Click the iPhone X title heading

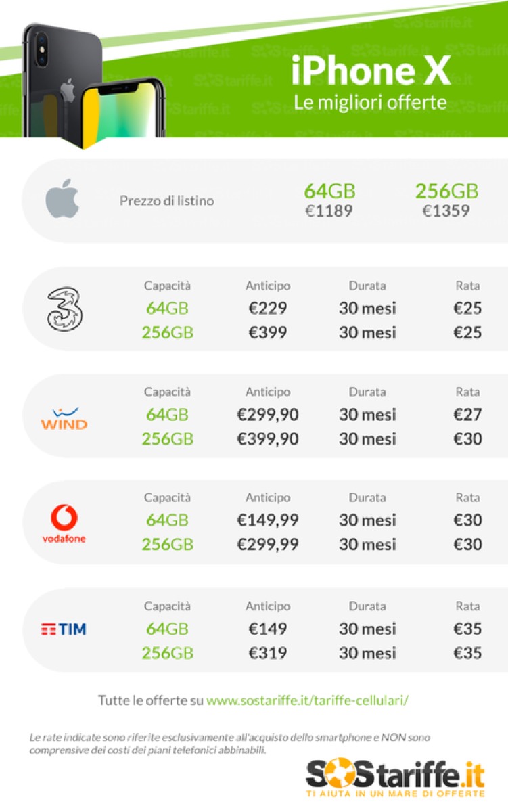(371, 71)
